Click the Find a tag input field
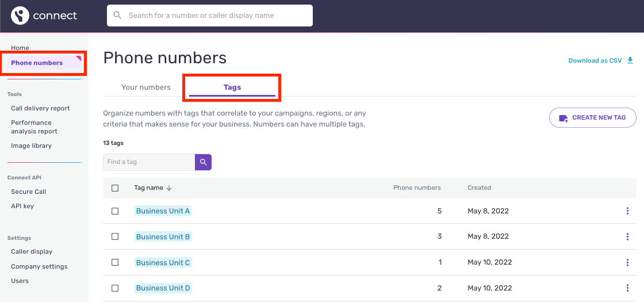Viewport: 644px width, 302px height. 149,162
